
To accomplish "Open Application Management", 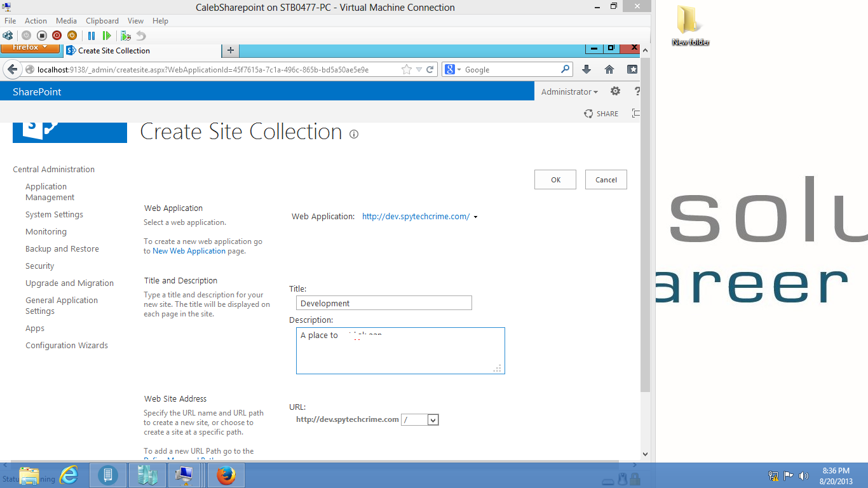I will pyautogui.click(x=50, y=192).
